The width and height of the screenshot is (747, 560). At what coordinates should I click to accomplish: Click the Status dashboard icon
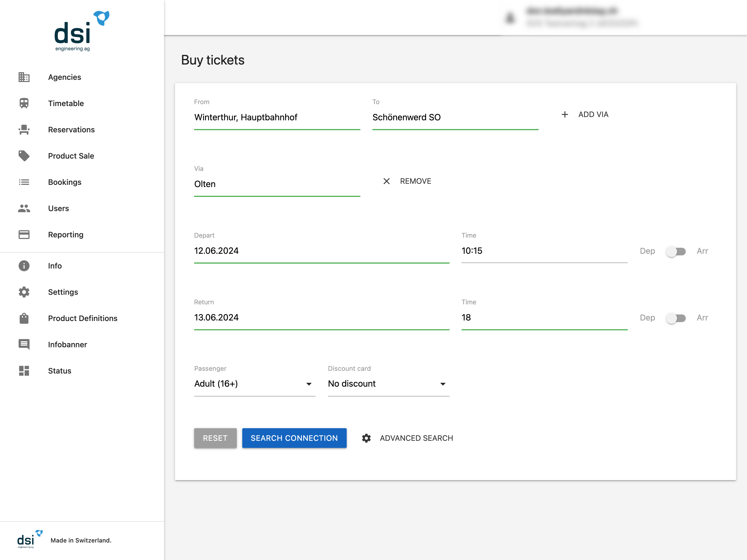[x=24, y=371]
